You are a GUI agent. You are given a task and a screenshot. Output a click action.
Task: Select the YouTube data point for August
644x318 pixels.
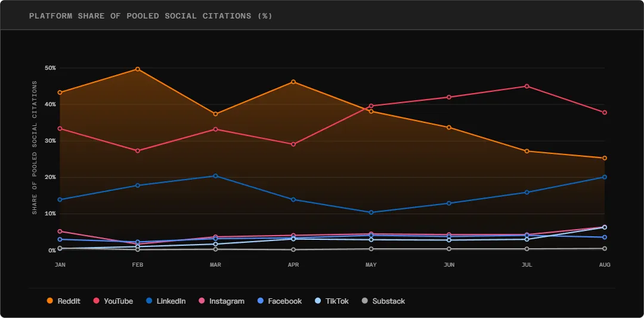point(605,113)
